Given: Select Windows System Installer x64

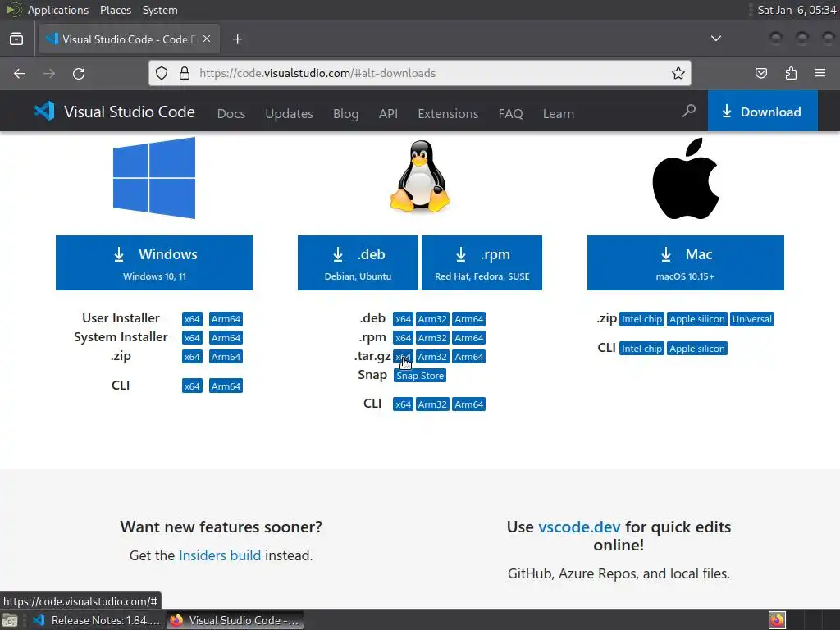Looking at the screenshot, I should 192,338.
